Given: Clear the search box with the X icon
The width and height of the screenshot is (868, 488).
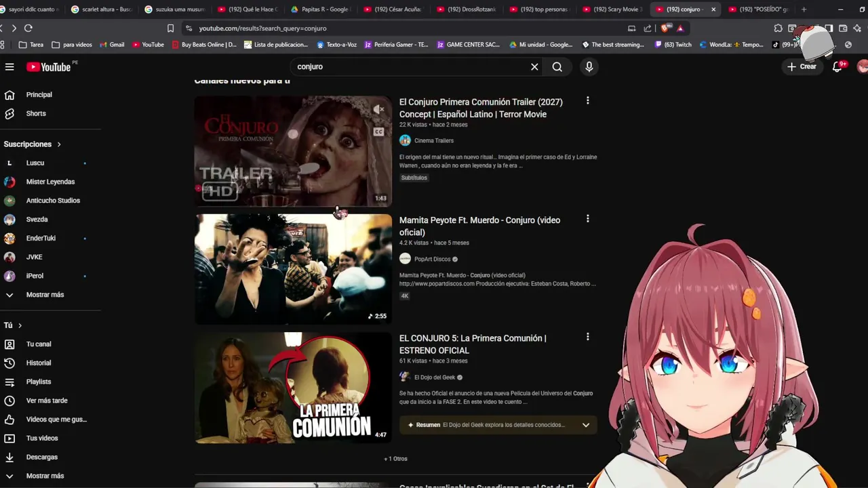Looking at the screenshot, I should (x=534, y=66).
